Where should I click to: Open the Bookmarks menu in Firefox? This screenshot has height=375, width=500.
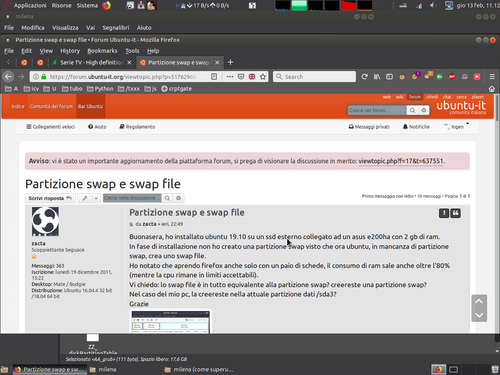(102, 51)
